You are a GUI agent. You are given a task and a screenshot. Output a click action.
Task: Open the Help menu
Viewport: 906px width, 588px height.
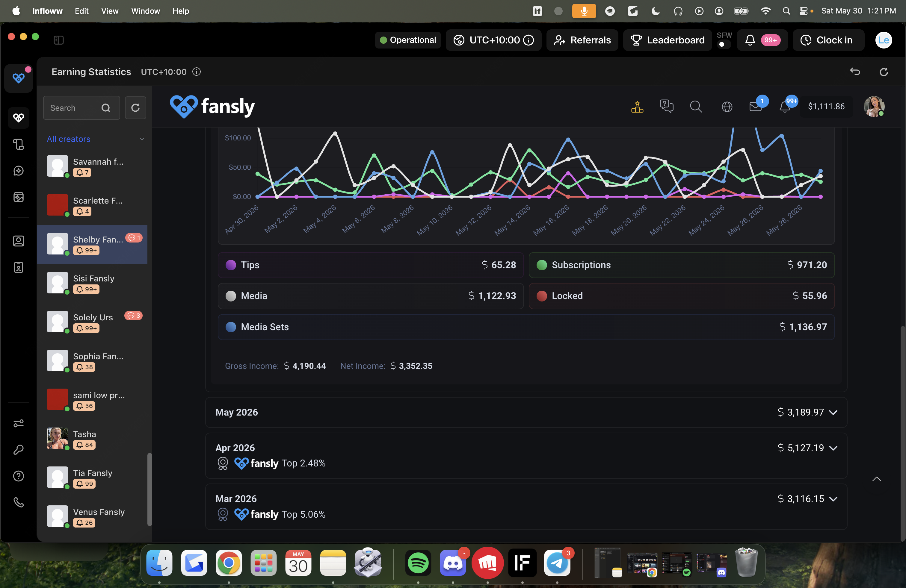180,11
